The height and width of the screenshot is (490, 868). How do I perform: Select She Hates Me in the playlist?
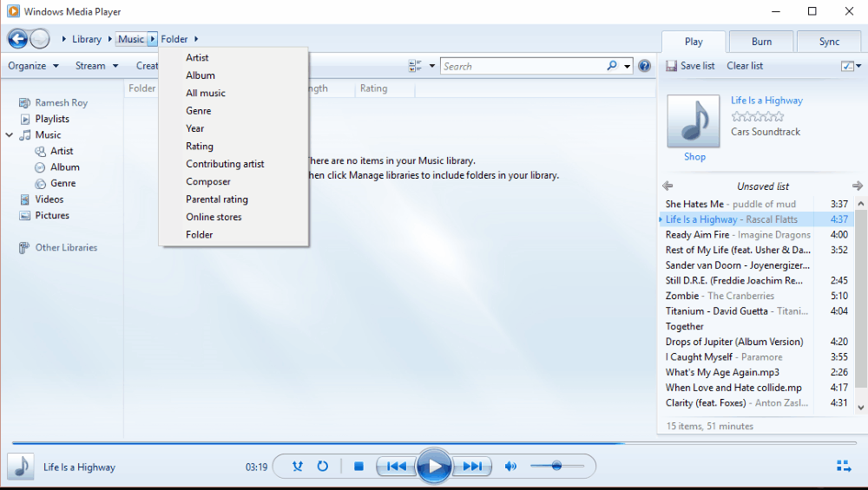(757, 204)
